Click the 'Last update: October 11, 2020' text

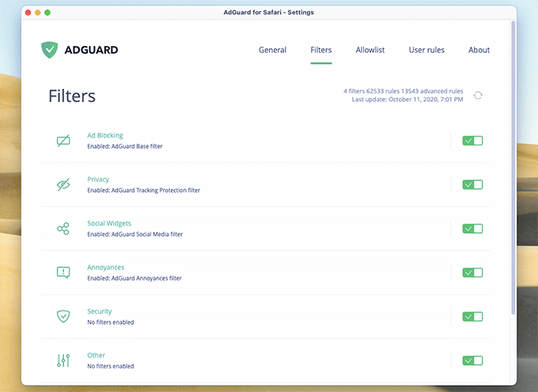(x=407, y=100)
